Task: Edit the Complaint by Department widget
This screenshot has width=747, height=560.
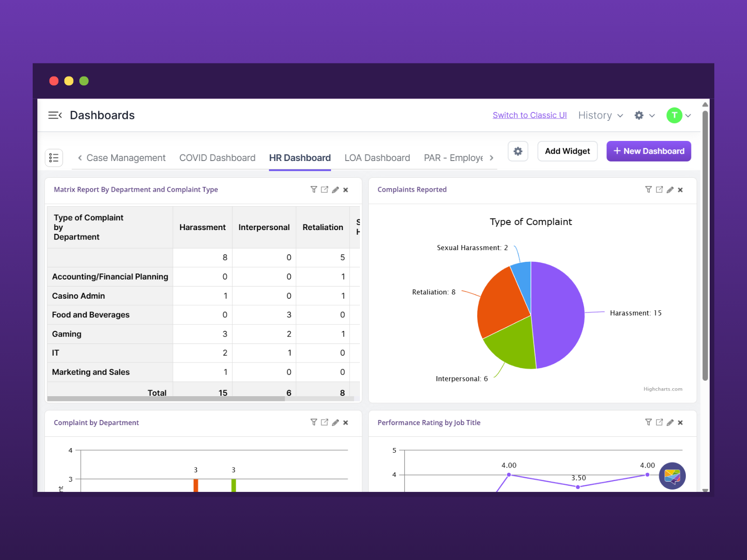Action: [x=335, y=422]
